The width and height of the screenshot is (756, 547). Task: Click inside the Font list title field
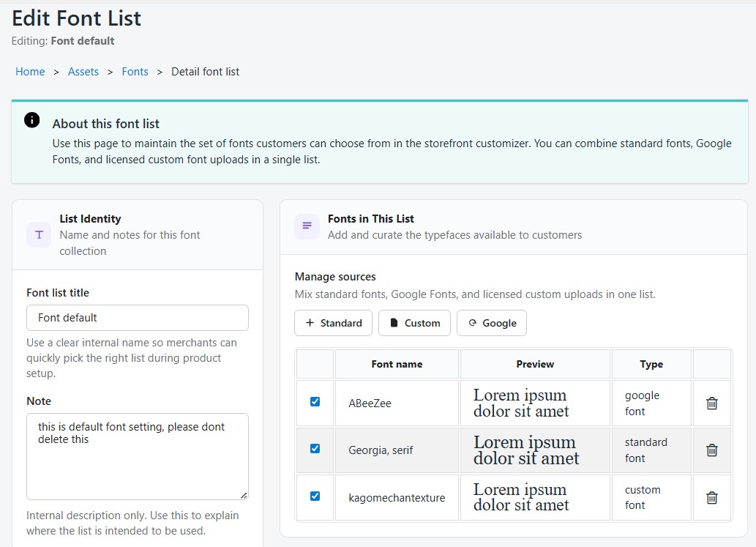click(137, 318)
